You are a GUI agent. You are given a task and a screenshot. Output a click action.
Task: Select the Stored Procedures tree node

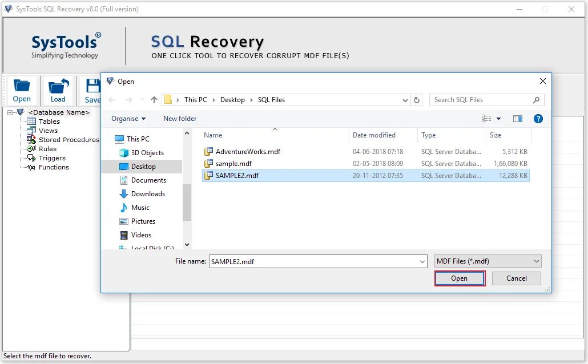coord(69,139)
